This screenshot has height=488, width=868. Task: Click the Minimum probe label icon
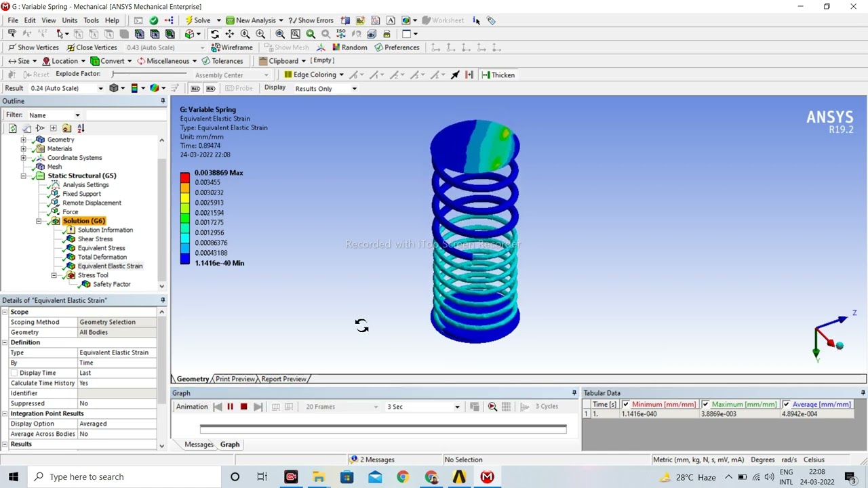coord(210,88)
